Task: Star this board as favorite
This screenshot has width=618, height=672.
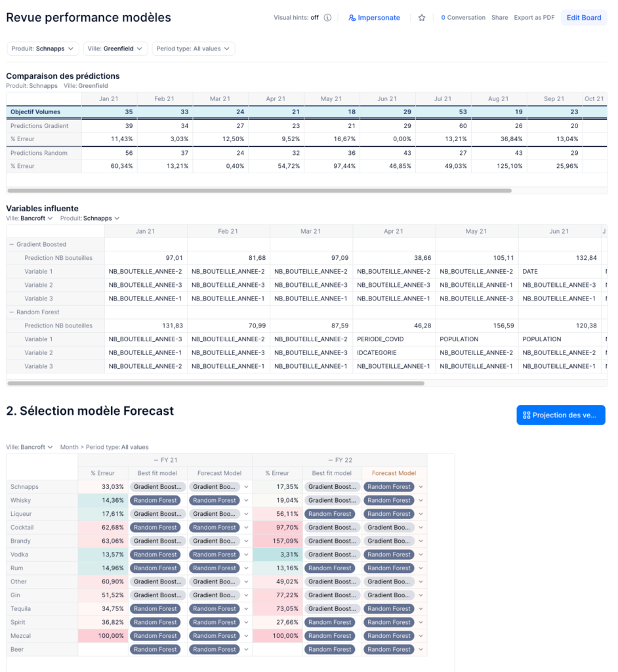Action: pos(422,18)
